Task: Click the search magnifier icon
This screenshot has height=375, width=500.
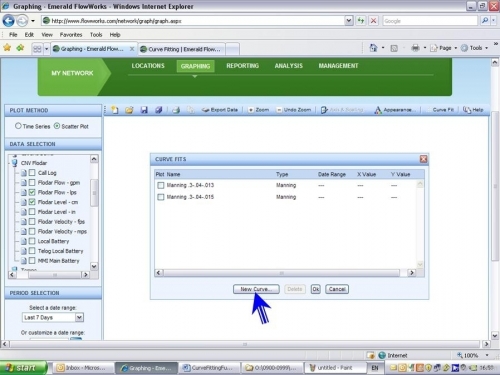Action: 485,21
